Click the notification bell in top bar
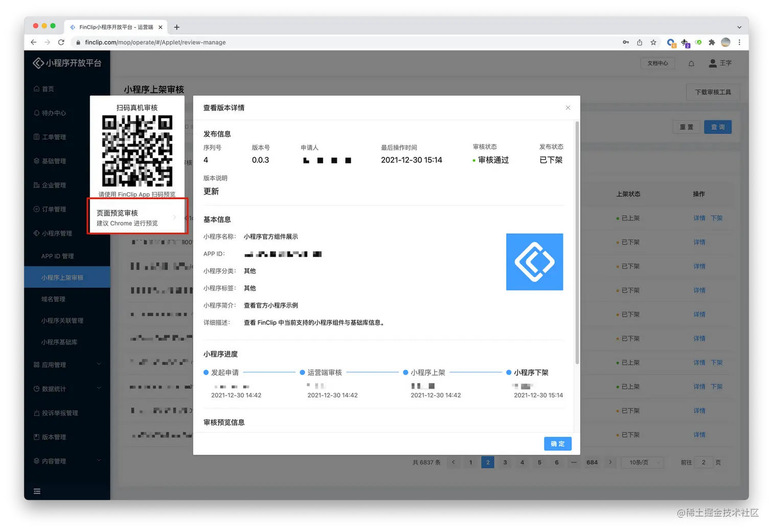 point(691,63)
